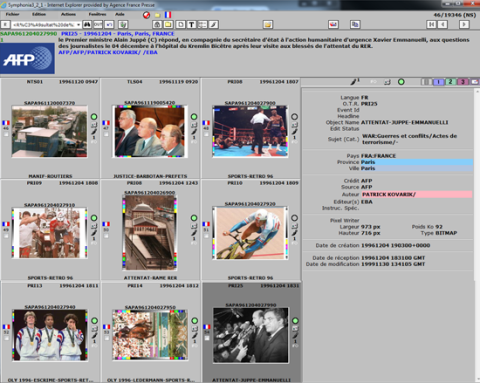Go to the first record with skip-back arrow

click(431, 24)
